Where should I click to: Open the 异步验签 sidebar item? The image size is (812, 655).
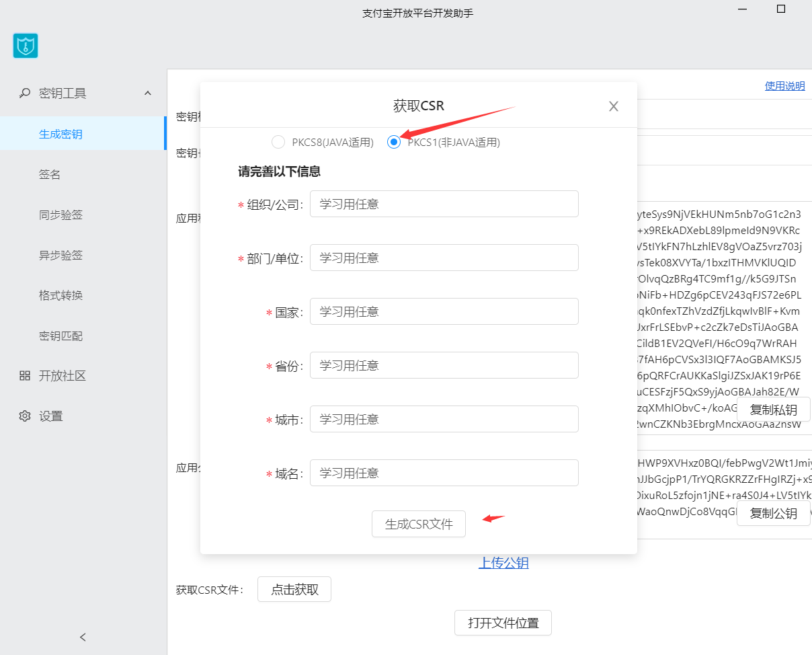click(60, 255)
